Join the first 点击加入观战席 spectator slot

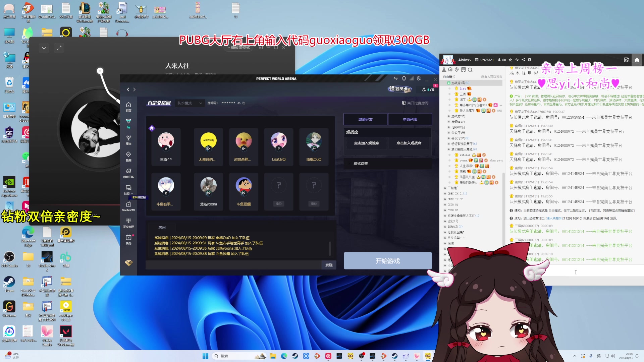[366, 143]
